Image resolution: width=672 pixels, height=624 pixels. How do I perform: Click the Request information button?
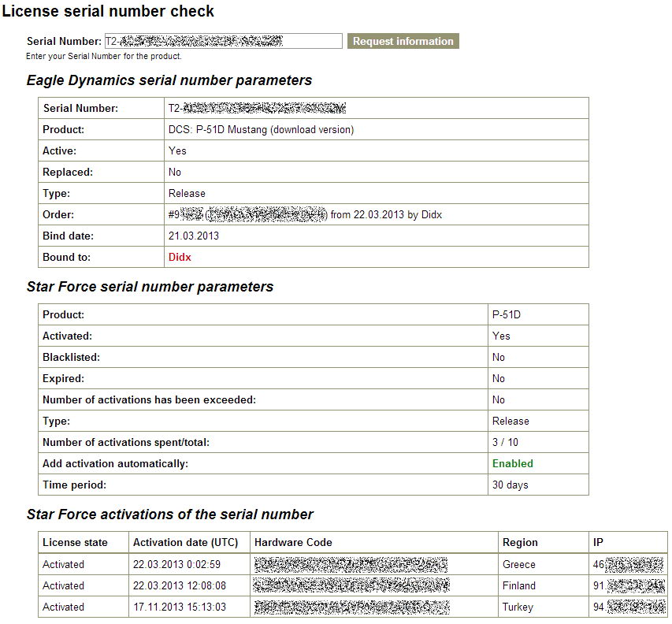[x=403, y=41]
